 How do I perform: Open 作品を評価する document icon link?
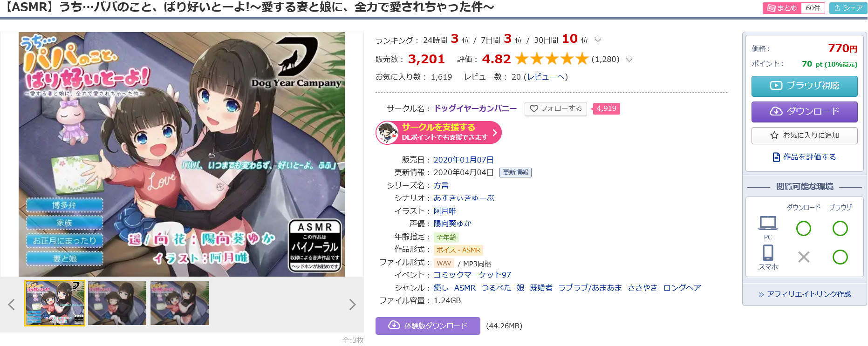pyautogui.click(x=804, y=157)
